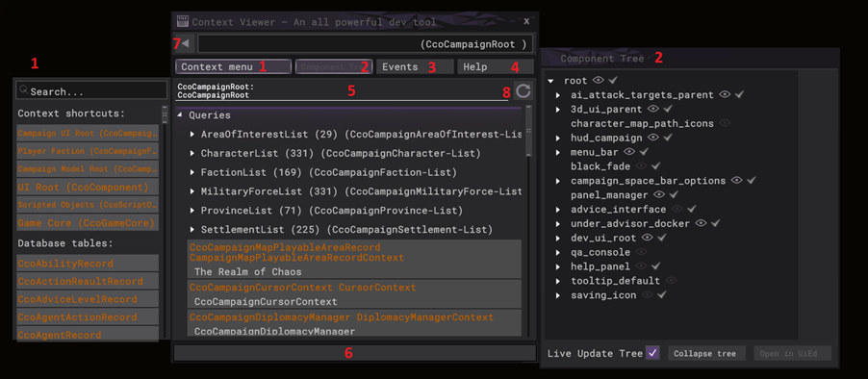Image resolution: width=868 pixels, height=379 pixels.
Task: Toggle eye icon for saving_icon
Action: [647, 295]
